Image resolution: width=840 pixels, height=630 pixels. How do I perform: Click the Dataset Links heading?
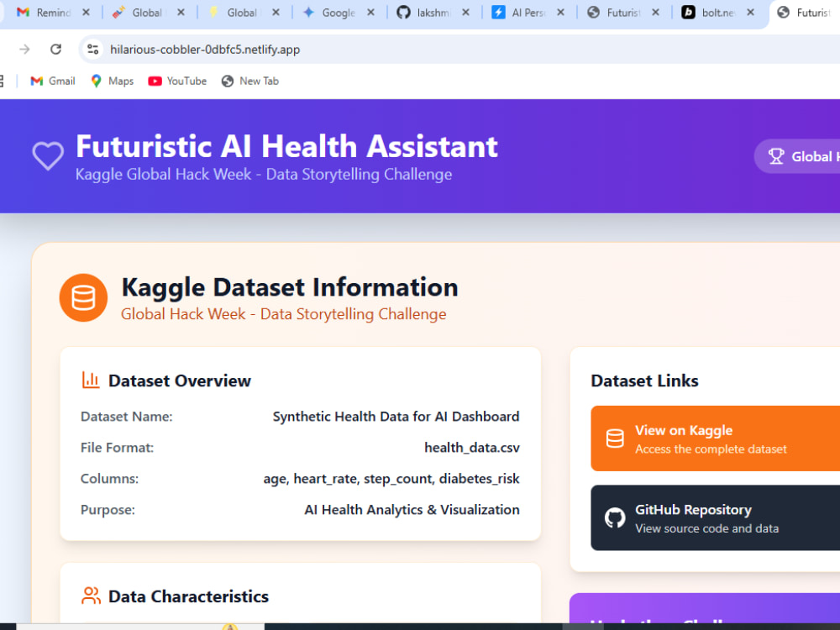coord(644,381)
